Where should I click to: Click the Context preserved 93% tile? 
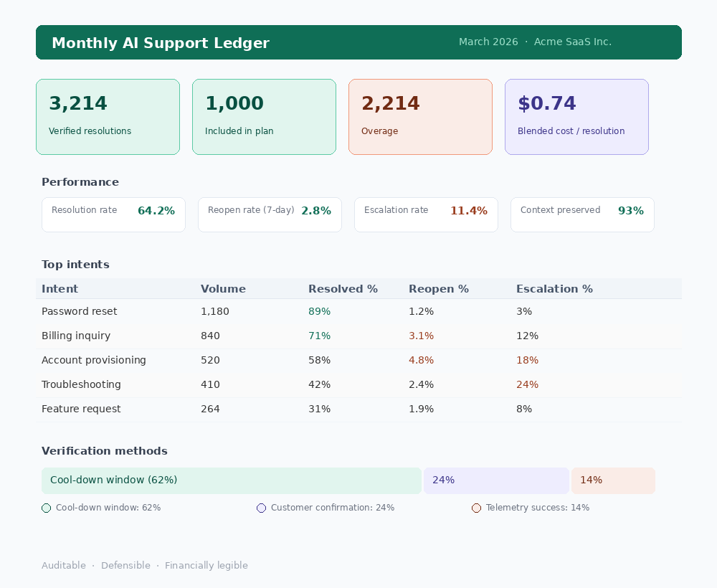[x=582, y=214]
